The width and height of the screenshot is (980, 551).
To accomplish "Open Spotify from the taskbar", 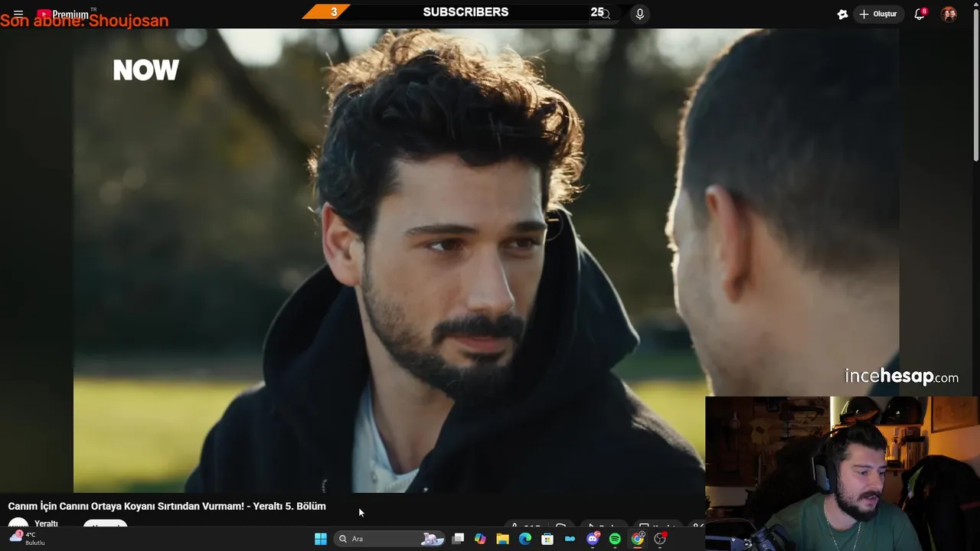I will coord(615,539).
